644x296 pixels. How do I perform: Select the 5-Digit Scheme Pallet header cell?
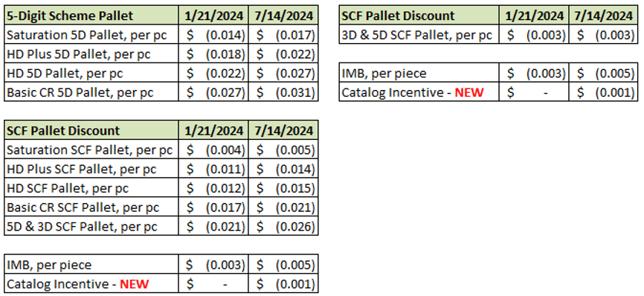(x=91, y=16)
